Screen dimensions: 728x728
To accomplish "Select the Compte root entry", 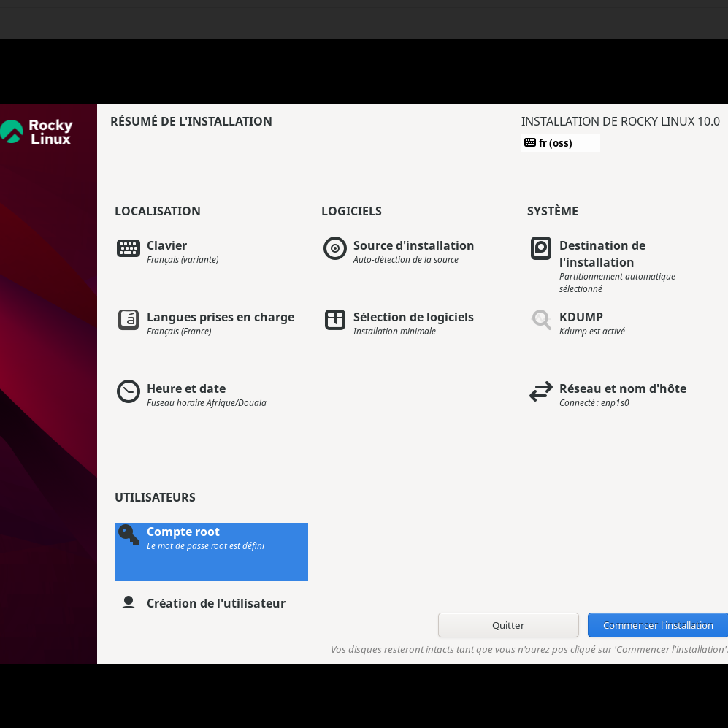I will [x=211, y=552].
